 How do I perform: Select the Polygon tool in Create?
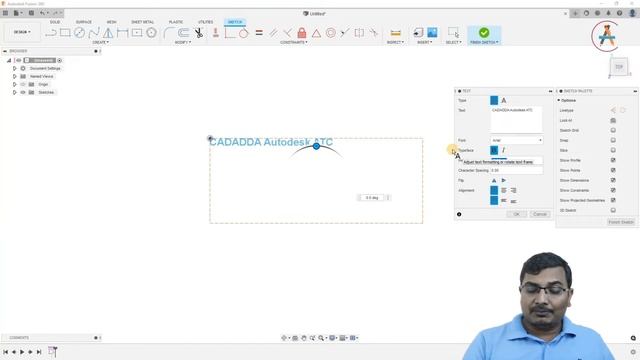(x=151, y=33)
